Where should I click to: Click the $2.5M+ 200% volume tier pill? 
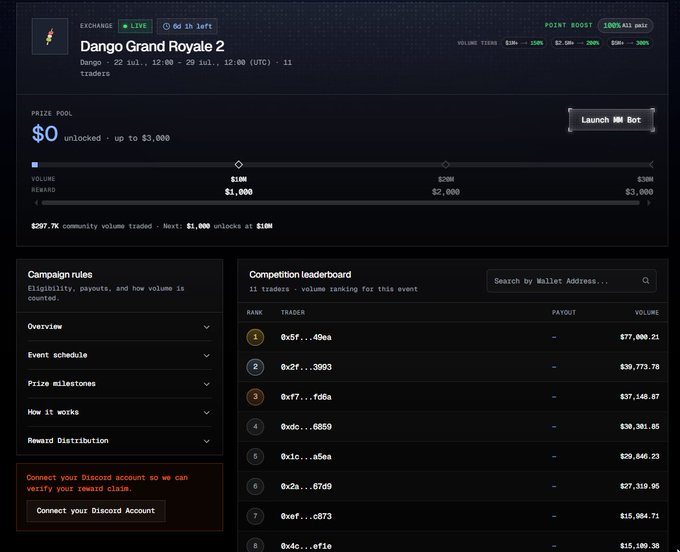[x=577, y=43]
